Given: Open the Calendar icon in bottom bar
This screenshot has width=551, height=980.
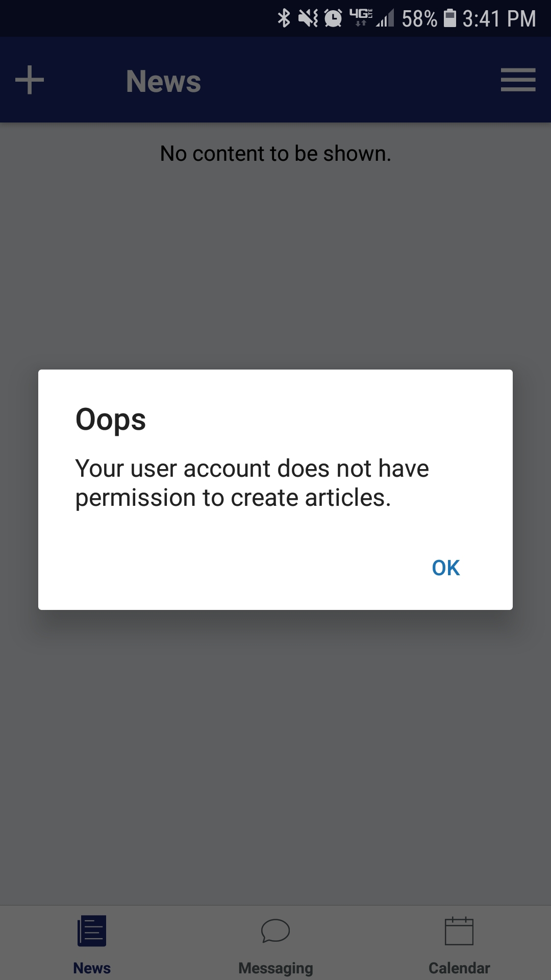Looking at the screenshot, I should tap(459, 931).
